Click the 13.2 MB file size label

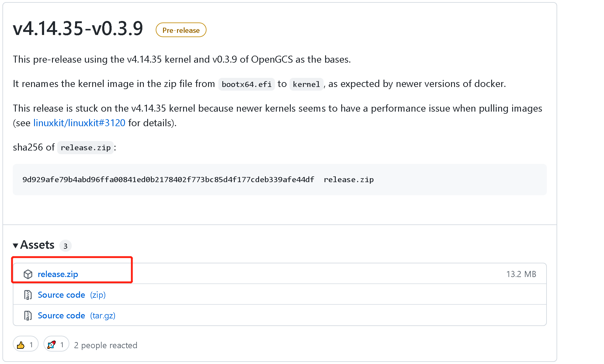(521, 274)
